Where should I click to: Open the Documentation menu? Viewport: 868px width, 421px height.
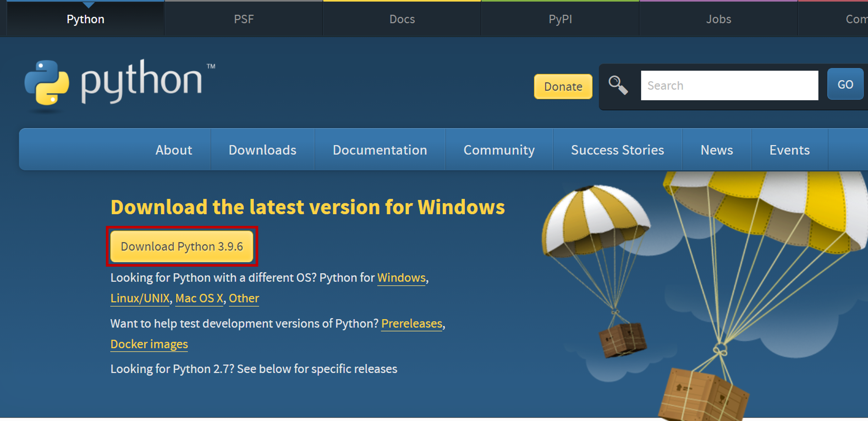[x=380, y=150]
